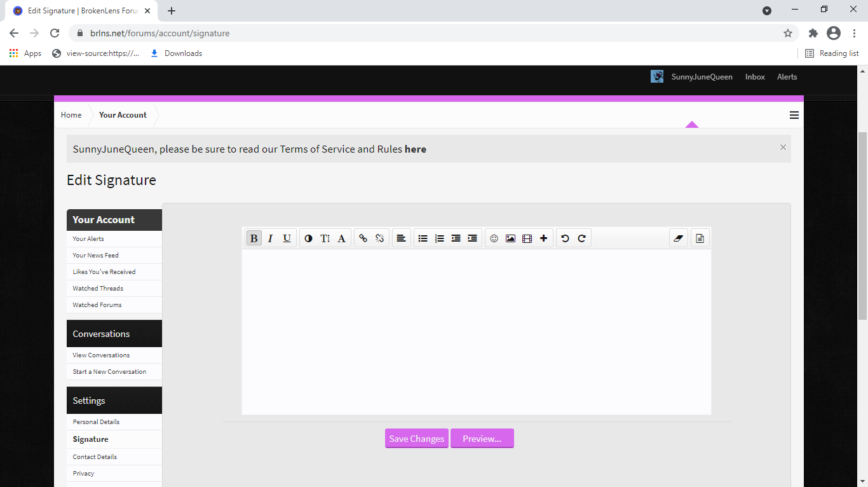Open View Conversations link

114,355
